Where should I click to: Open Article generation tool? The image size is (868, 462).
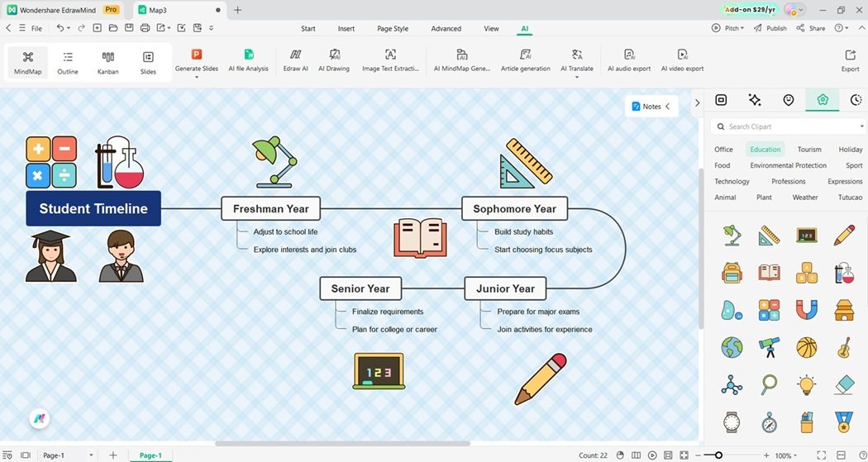(x=525, y=60)
